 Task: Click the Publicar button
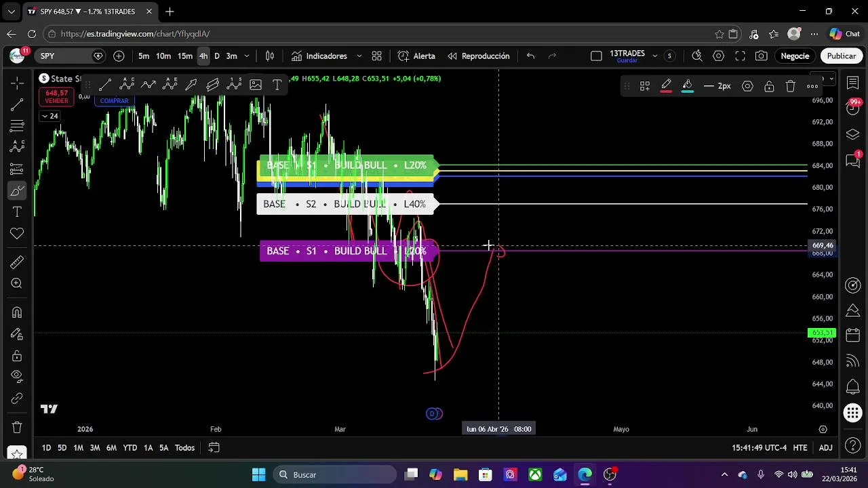(842, 56)
